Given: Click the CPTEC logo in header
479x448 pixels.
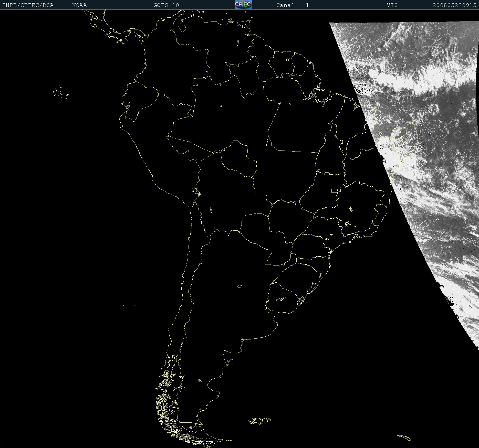Looking at the screenshot, I should (x=243, y=5).
